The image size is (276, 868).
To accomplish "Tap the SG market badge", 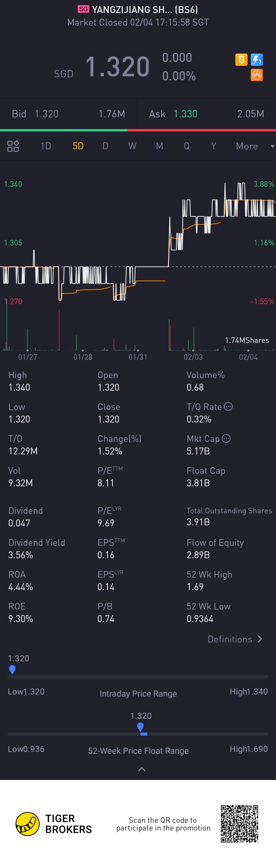I will [83, 9].
